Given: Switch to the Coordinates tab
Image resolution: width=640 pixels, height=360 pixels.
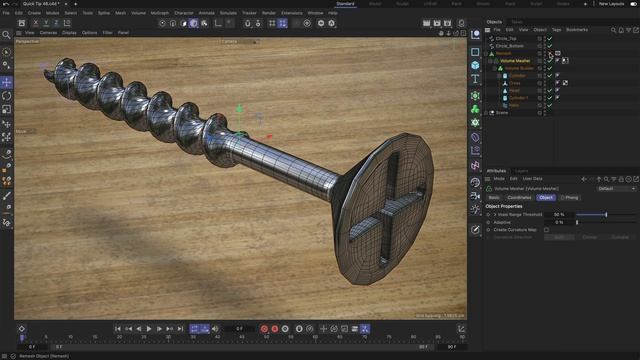Looking at the screenshot, I should 519,198.
